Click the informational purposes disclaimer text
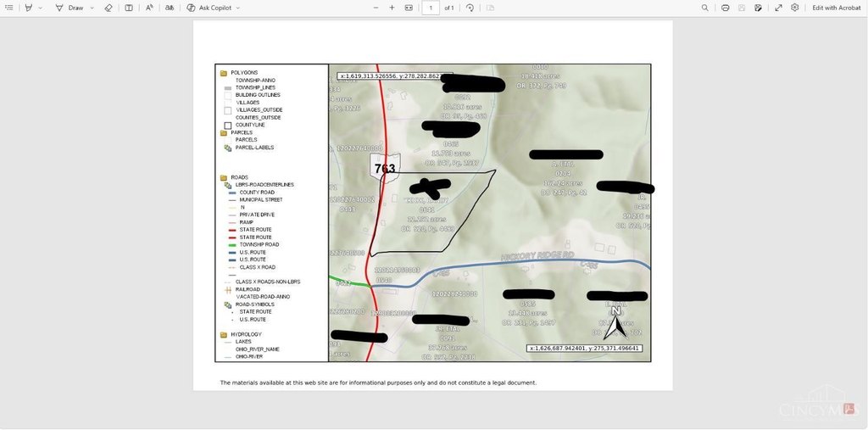 (x=378, y=383)
